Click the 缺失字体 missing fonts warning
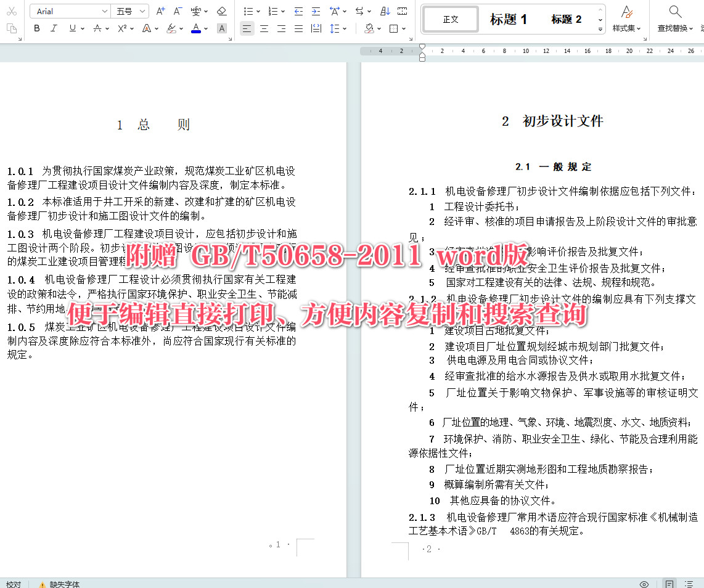 pyautogui.click(x=63, y=584)
